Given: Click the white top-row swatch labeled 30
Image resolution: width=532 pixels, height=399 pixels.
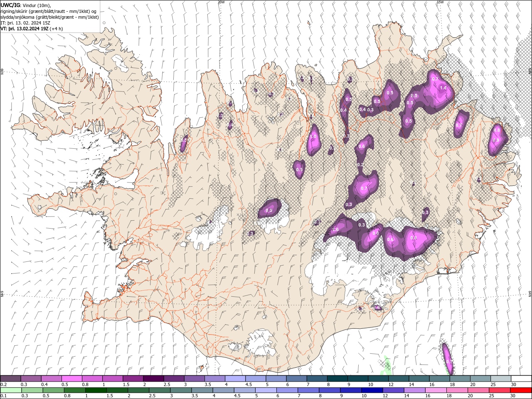Looking at the screenshot, I should [521, 379].
